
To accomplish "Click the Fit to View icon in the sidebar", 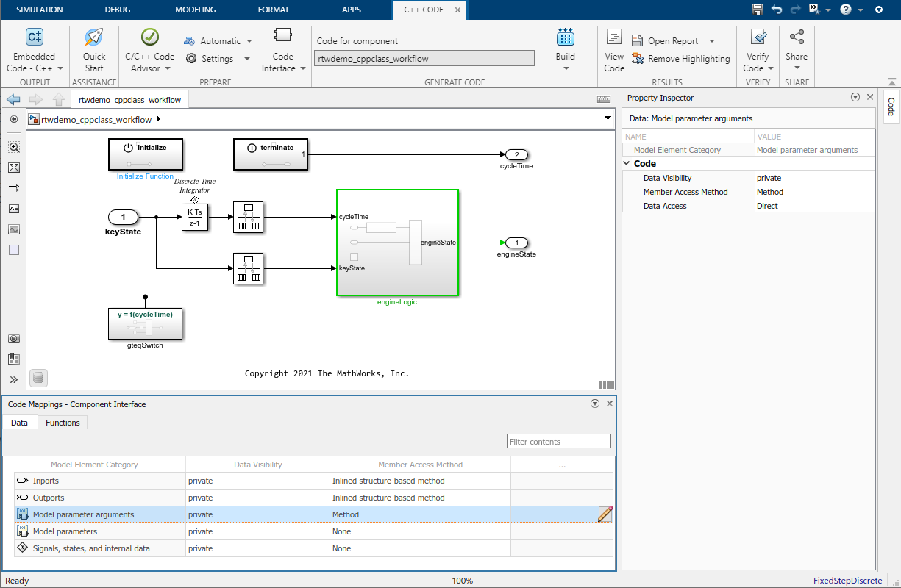I will pos(13,167).
